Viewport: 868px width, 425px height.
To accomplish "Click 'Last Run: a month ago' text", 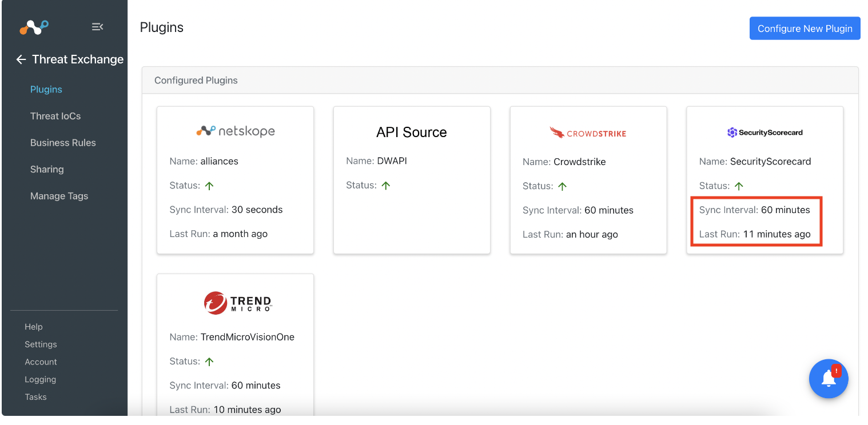I will point(218,234).
